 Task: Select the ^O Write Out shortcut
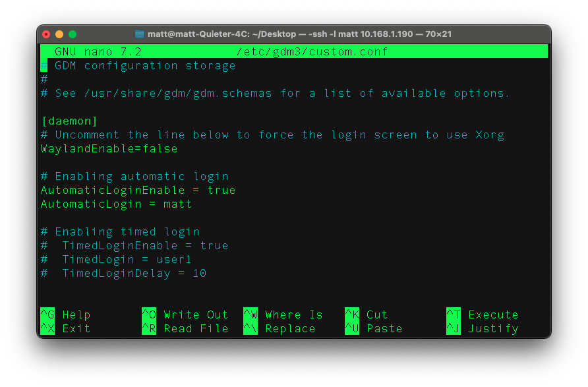tap(185, 314)
